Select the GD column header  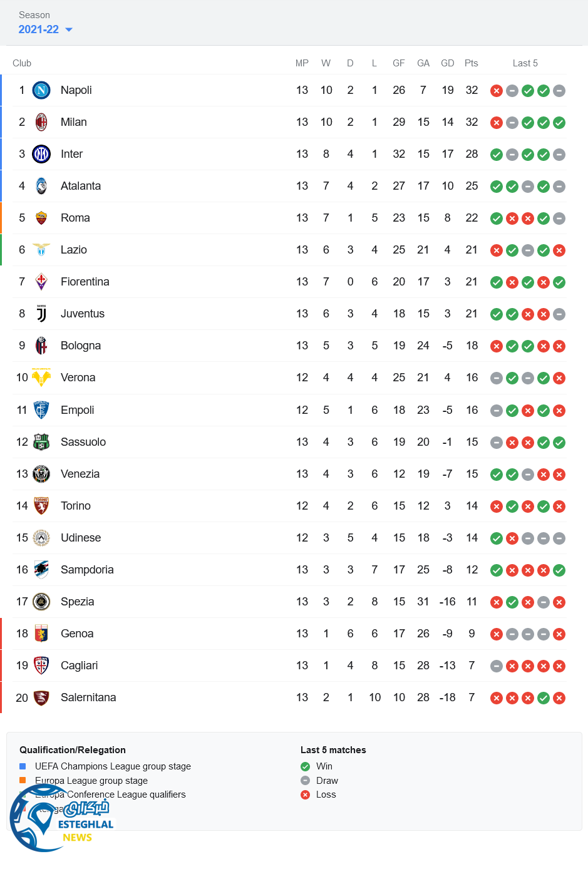point(447,63)
